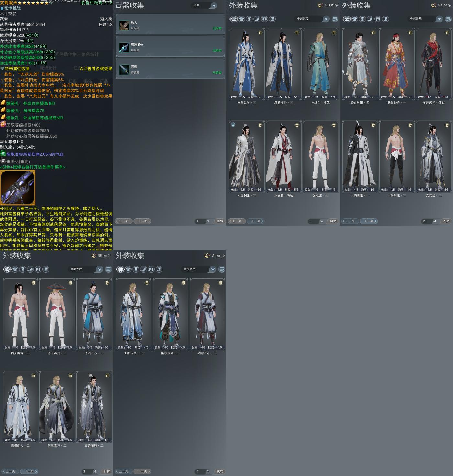Click 上一页 in the 武器收集 panel

click(123, 221)
